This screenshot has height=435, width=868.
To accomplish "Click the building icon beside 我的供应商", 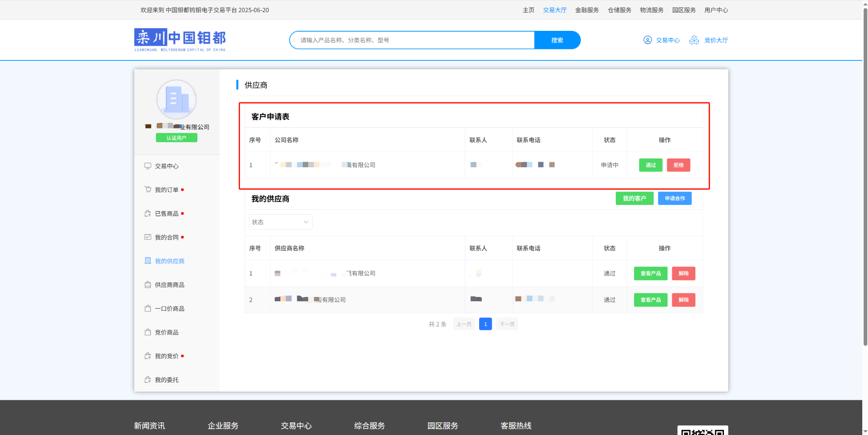I will 148,260.
